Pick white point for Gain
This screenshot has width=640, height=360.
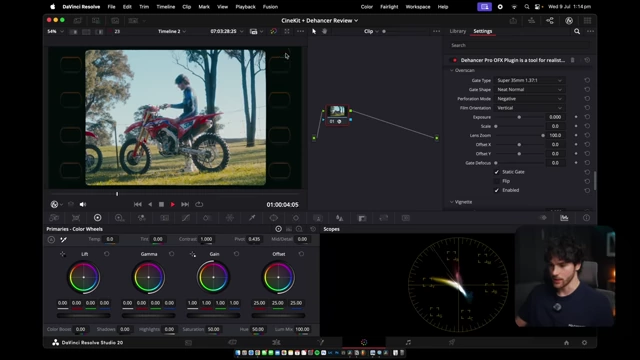(x=193, y=254)
